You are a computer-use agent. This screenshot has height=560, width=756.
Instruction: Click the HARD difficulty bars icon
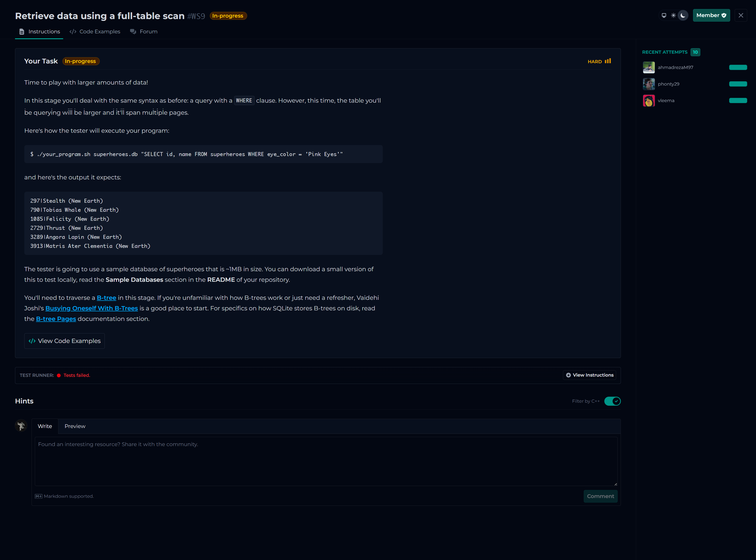coord(608,61)
